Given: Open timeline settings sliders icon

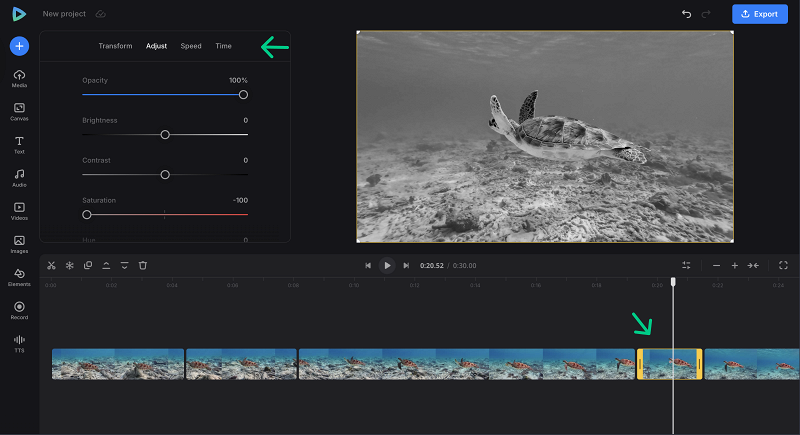Looking at the screenshot, I should click(x=686, y=265).
